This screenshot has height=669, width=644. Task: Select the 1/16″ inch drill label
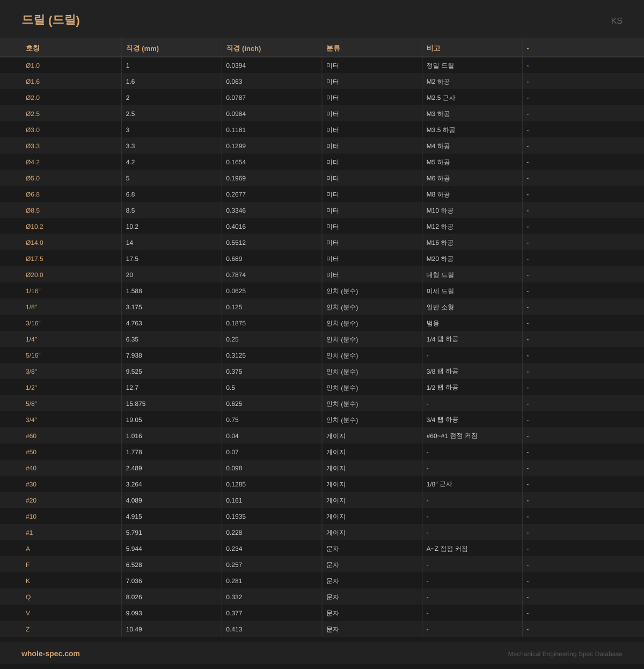point(33,291)
